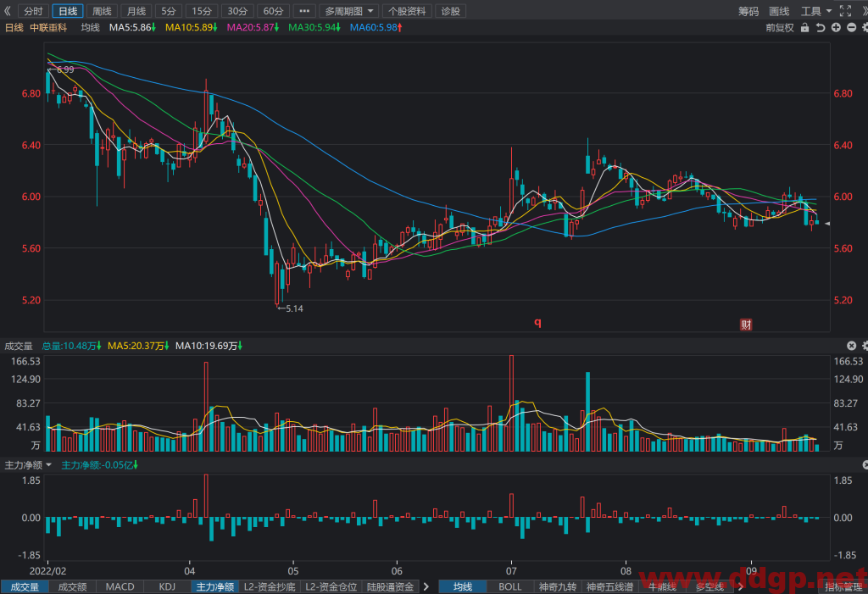This screenshot has height=594, width=868.
Task: Open 主力净额 indicator dropdown
Action: (x=28, y=465)
